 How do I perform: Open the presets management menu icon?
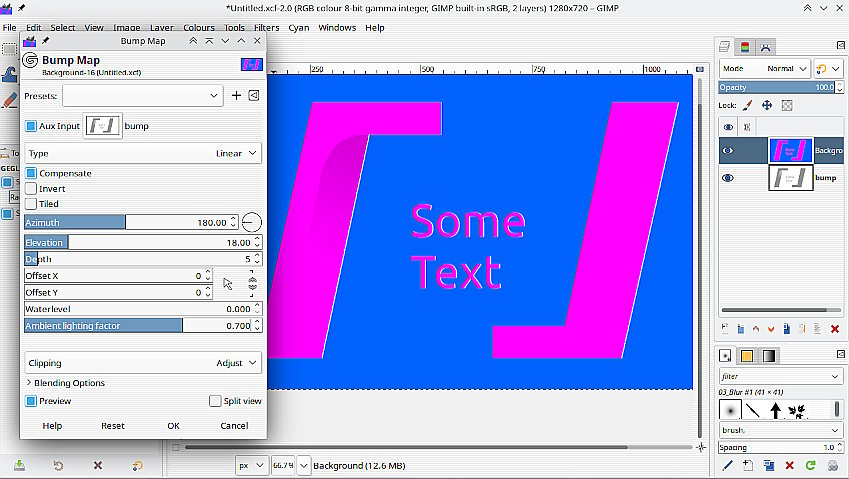point(254,96)
